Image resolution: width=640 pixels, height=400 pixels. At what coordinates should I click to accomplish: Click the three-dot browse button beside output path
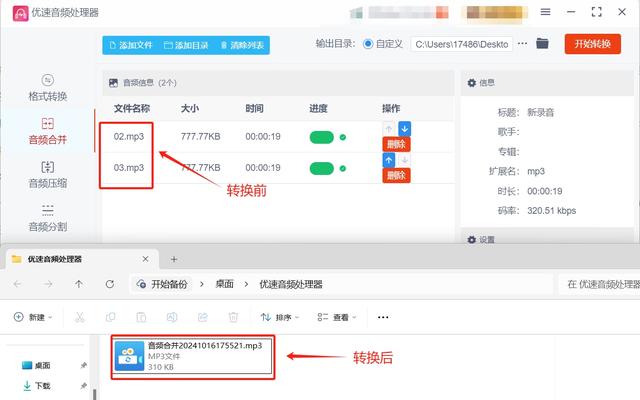point(522,44)
